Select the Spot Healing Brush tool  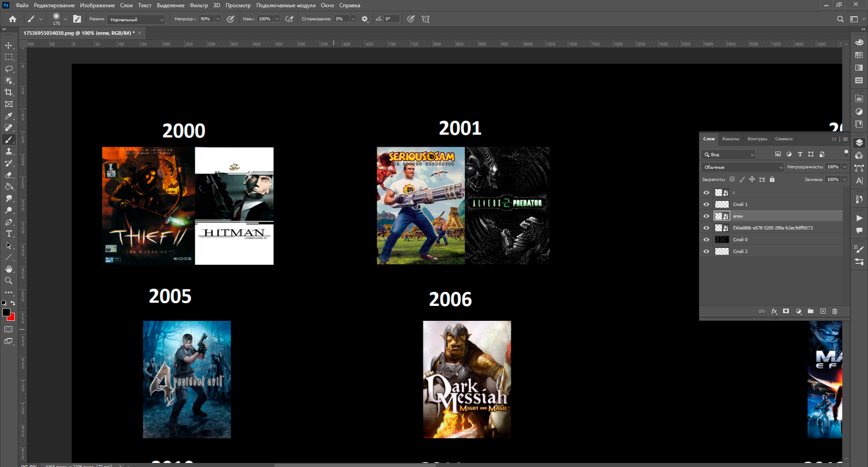(x=9, y=128)
